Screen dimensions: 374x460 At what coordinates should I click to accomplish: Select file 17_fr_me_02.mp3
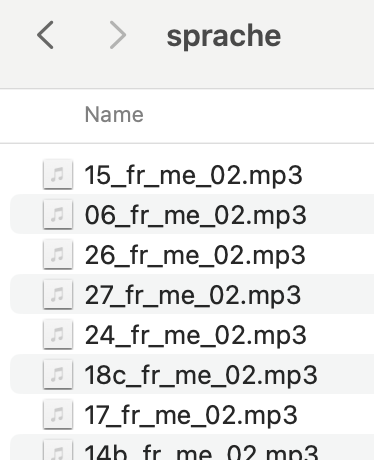[x=191, y=415]
